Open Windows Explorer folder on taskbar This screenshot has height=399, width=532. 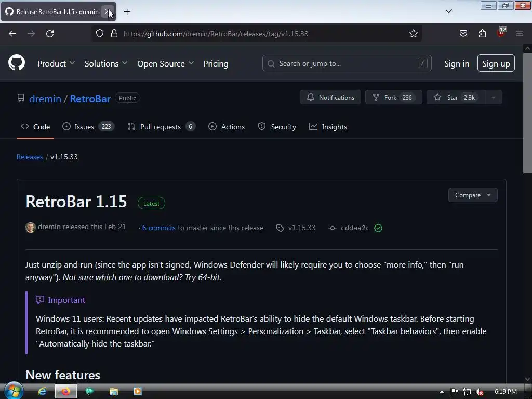click(113, 392)
